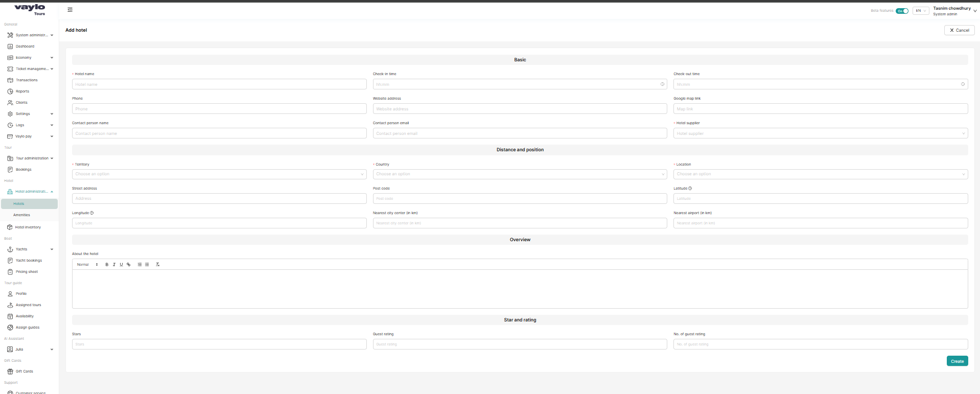Screen dimensions: 980x394
Task: Turn off the Beta features switch
Action: [x=902, y=11]
